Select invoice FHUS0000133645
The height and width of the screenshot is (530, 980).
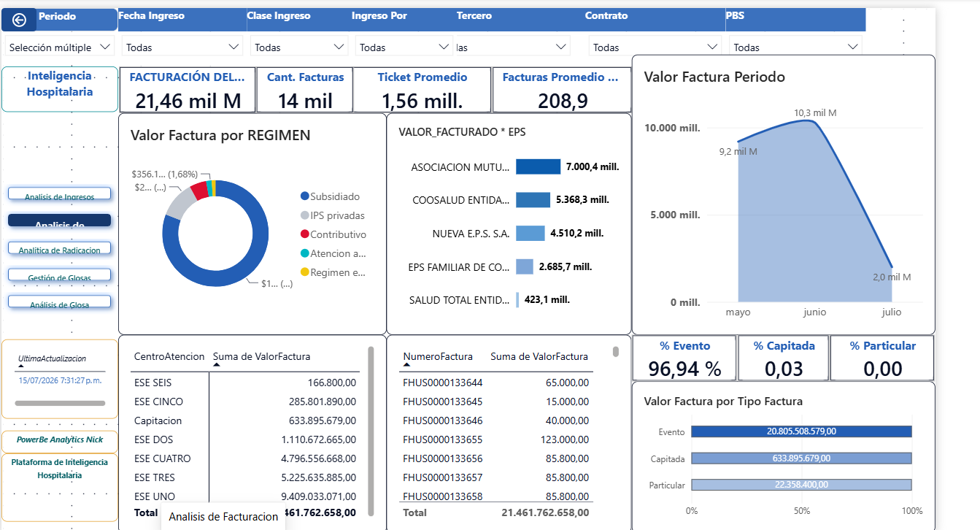pos(496,402)
